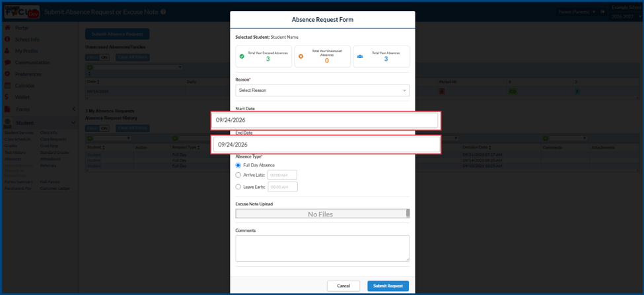Sort history by Decision Date arrows
This screenshot has height=295, width=644.
click(x=489, y=147)
